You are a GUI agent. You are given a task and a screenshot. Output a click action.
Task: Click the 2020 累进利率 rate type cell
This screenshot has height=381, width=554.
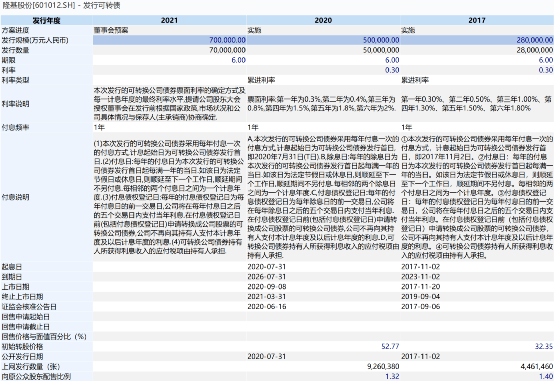tap(261, 80)
